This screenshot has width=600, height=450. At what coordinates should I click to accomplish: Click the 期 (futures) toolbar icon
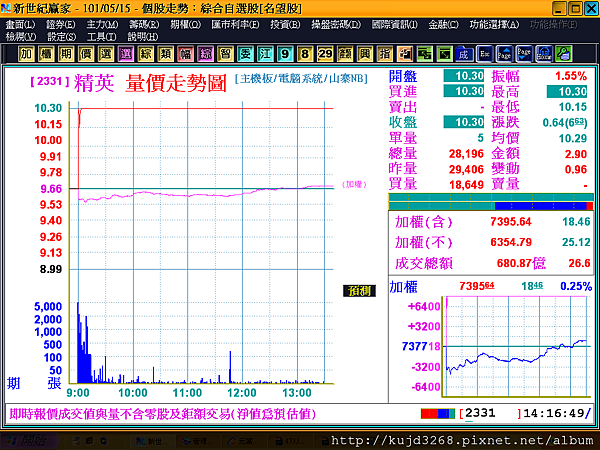click(66, 54)
